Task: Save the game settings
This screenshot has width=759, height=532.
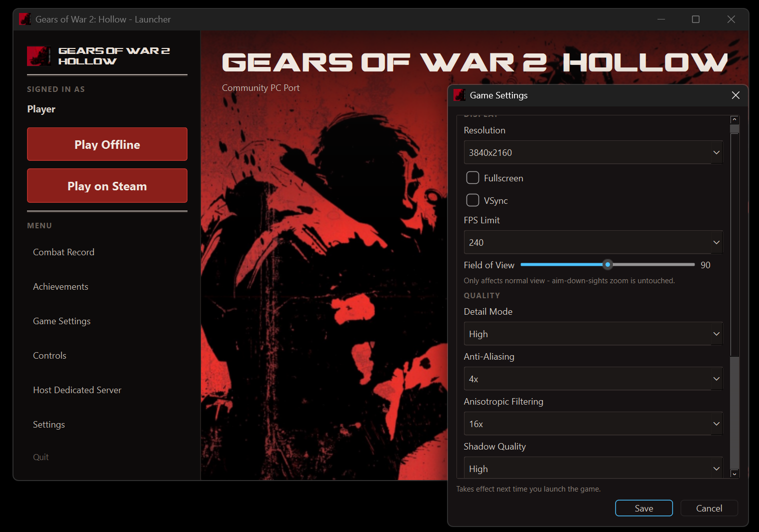Action: [644, 508]
